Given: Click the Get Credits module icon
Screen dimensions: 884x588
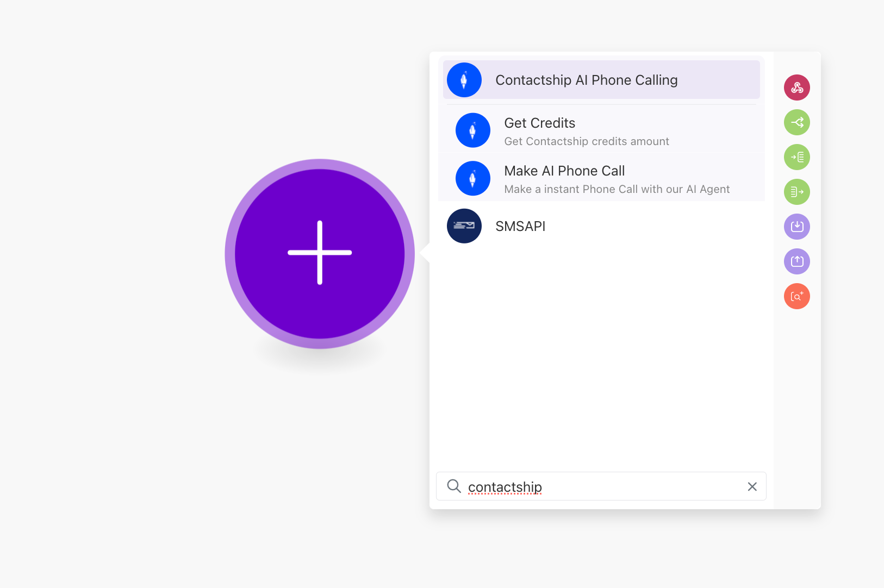Looking at the screenshot, I should pyautogui.click(x=473, y=130).
